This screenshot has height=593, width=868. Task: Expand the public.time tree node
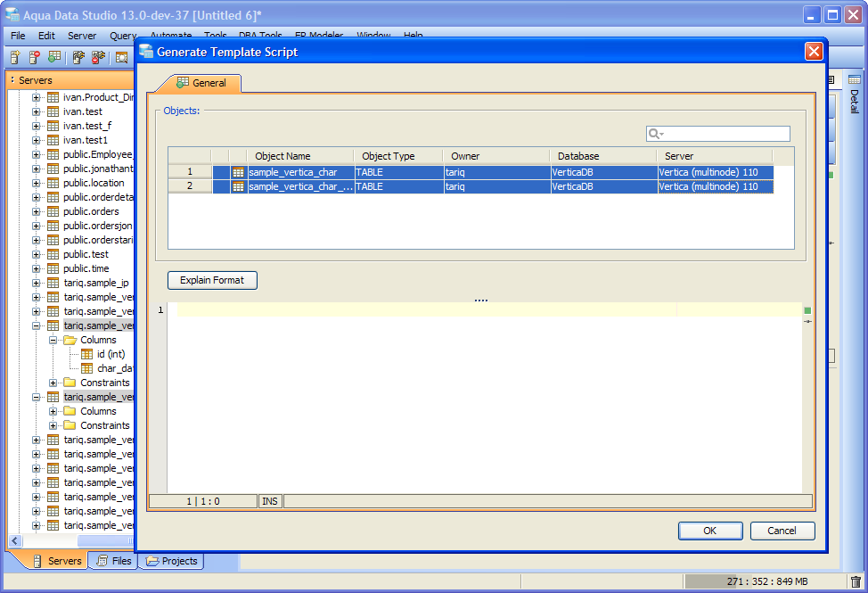(36, 268)
